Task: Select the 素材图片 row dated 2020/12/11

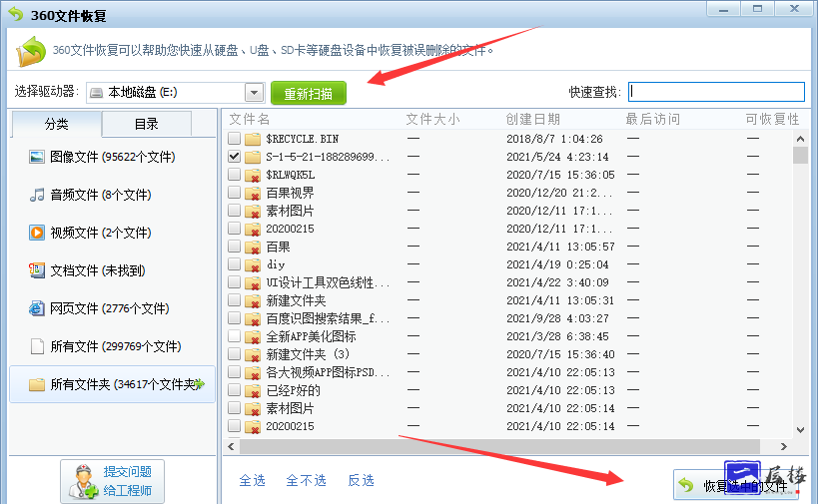Action: point(508,211)
